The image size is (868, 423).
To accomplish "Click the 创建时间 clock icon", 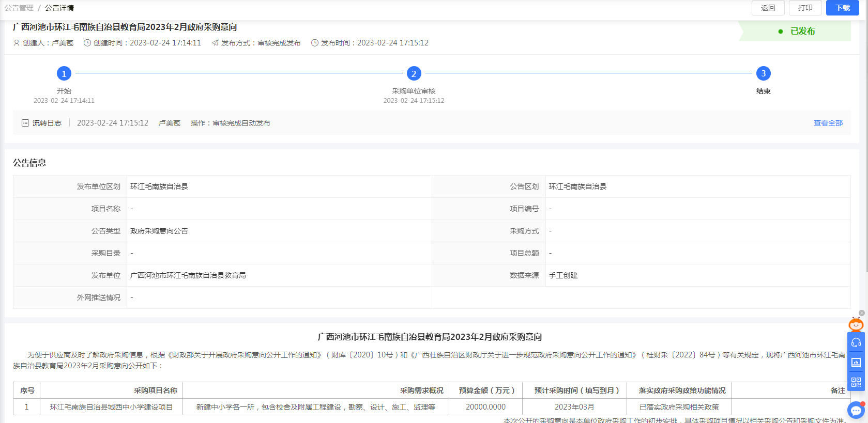I will (x=87, y=43).
